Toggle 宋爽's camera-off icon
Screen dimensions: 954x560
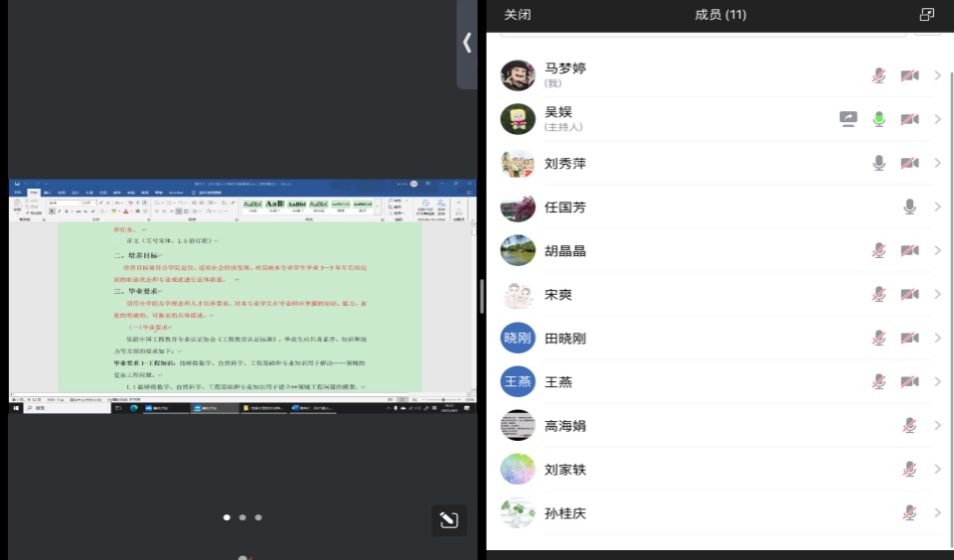pos(909,294)
